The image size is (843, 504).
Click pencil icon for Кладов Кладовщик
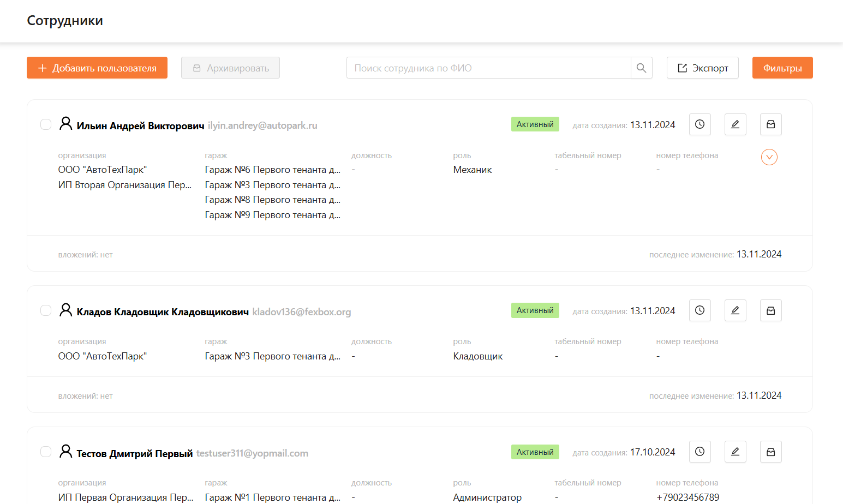735,310
